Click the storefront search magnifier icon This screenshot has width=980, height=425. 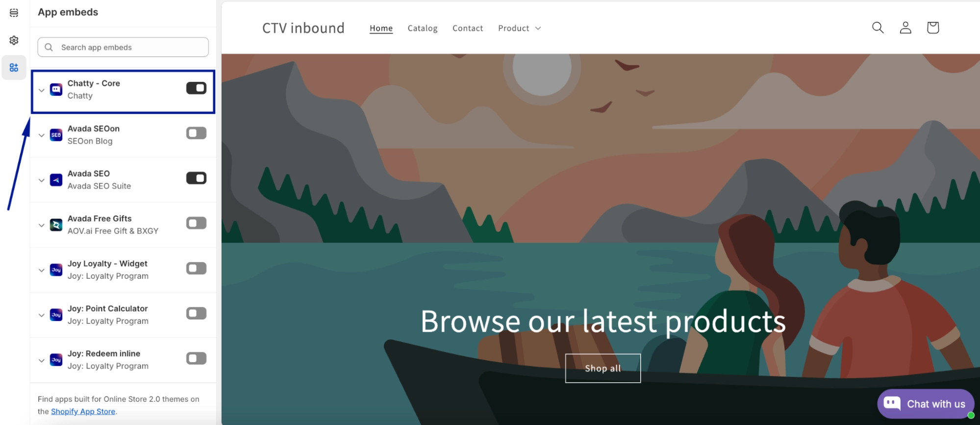tap(878, 27)
